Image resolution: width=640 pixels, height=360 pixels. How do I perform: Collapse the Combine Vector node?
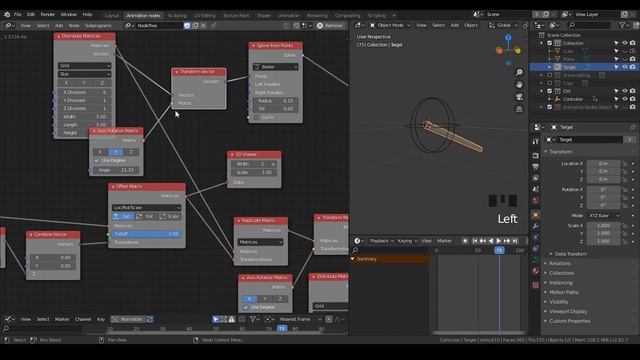point(31,235)
